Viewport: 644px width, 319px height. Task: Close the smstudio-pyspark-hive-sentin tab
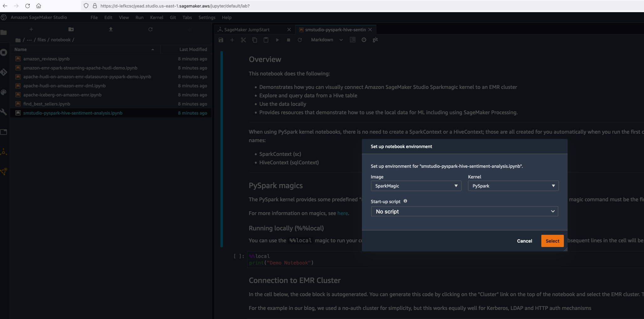pyautogui.click(x=370, y=30)
